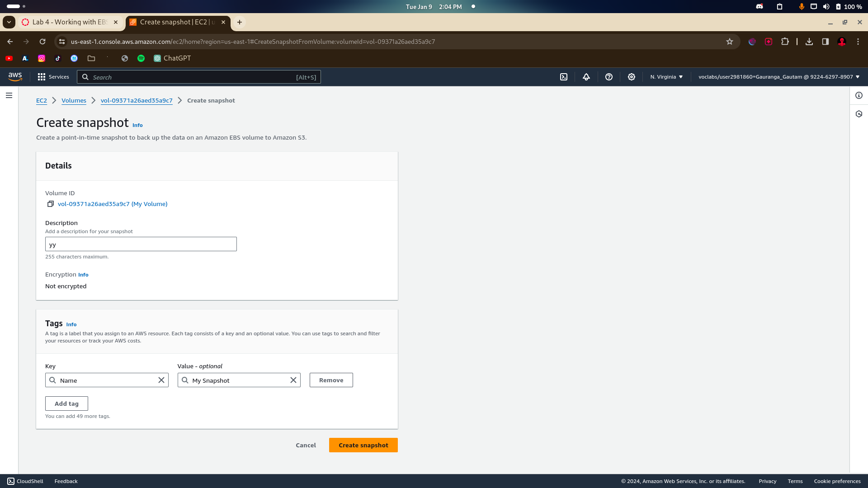Expand the N. Virginia region dropdown
Viewport: 868px width, 488px height.
[667, 77]
